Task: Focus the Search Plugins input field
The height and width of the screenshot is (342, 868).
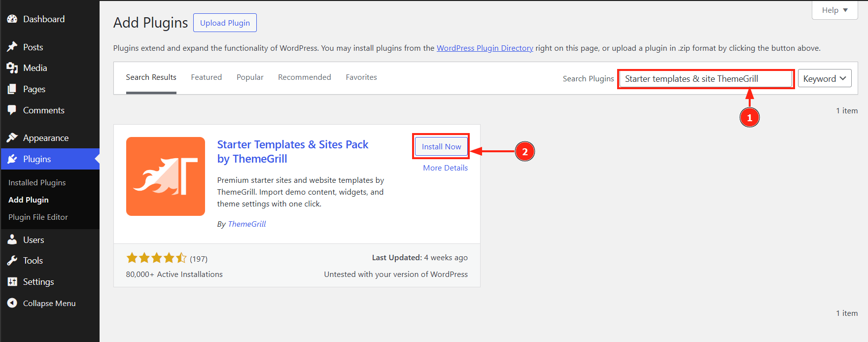Action: pos(706,79)
